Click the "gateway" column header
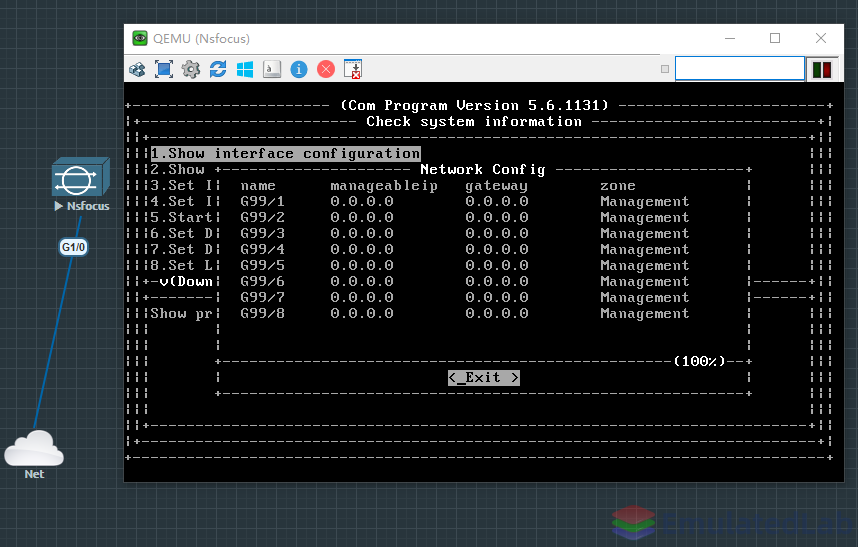This screenshot has width=858, height=547. [496, 186]
